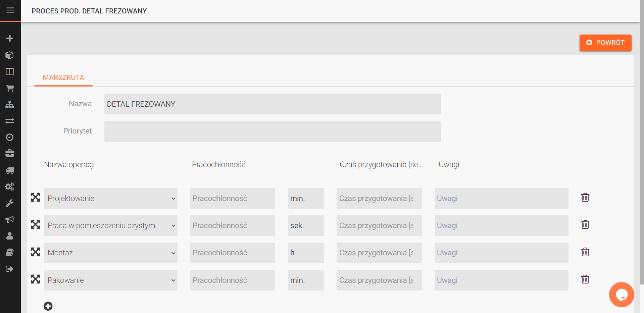Open the wrench tools sidebar icon

(10, 203)
